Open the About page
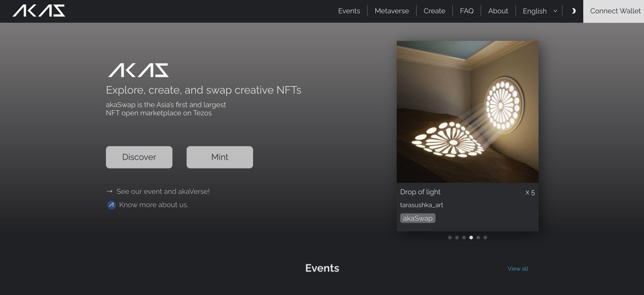Viewport: 644px width, 295px height. pos(498,11)
